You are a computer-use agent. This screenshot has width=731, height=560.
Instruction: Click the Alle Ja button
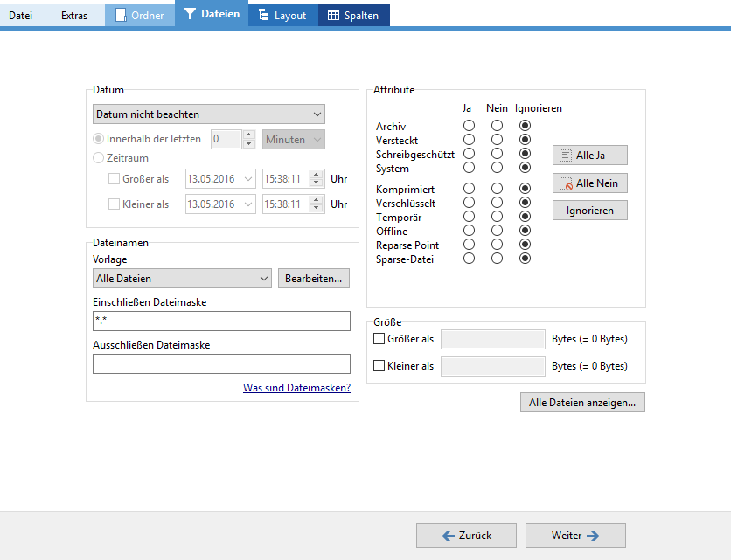click(589, 155)
